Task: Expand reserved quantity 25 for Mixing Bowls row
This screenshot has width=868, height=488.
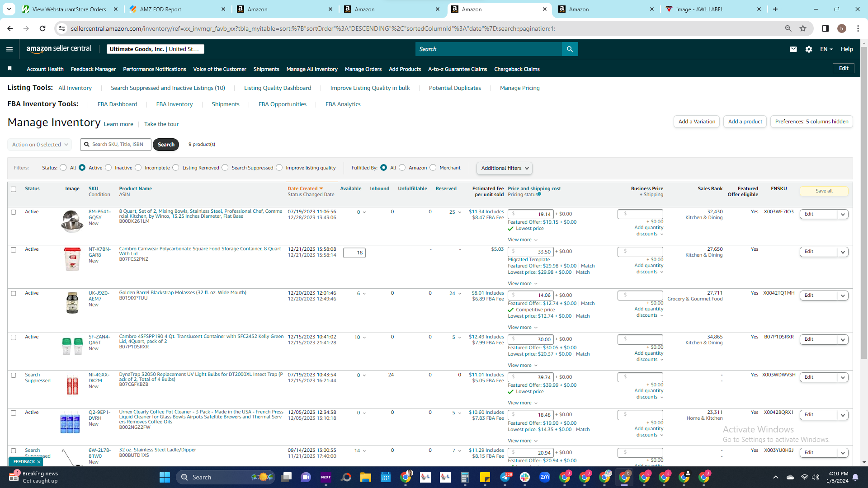Action: pos(455,212)
